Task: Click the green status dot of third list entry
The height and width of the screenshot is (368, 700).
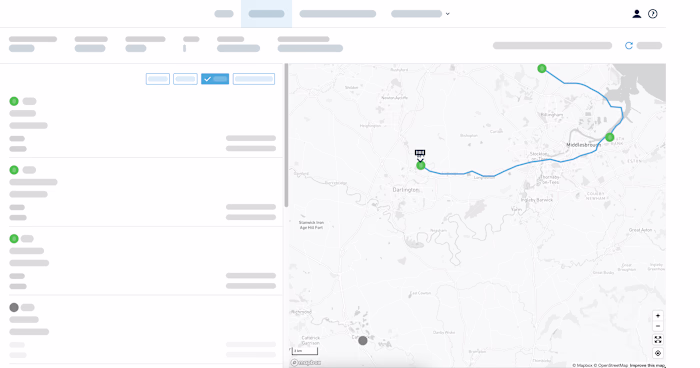Action: (14, 239)
